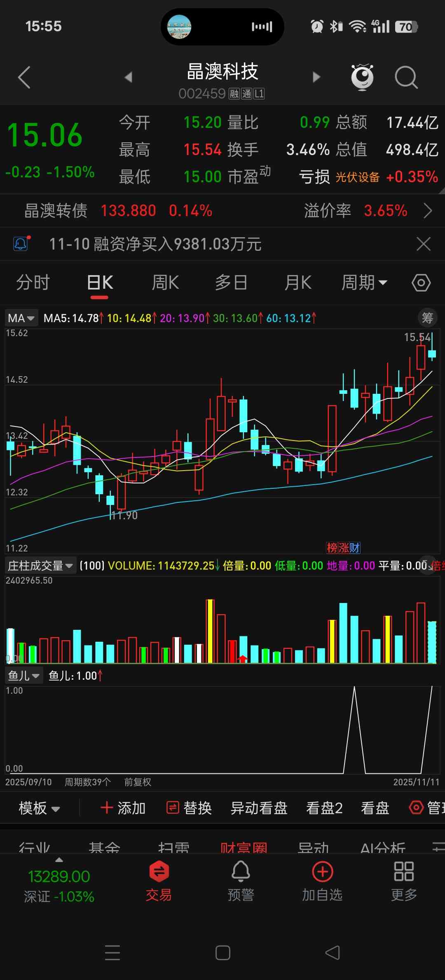Tap the 加自选 add watchlist icon
This screenshot has width=445, height=980.
(322, 881)
